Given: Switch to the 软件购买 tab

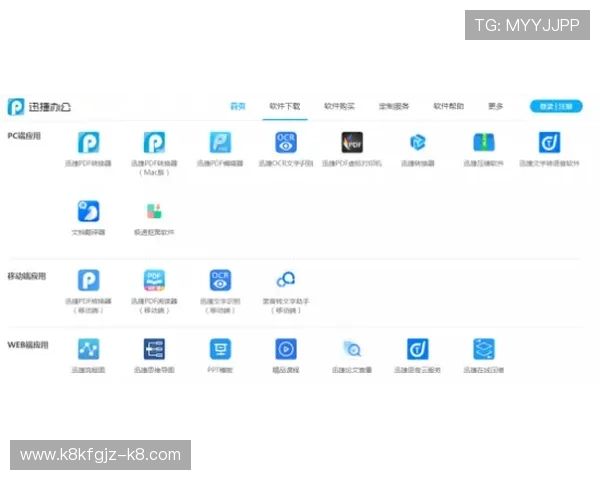Looking at the screenshot, I should (x=339, y=106).
